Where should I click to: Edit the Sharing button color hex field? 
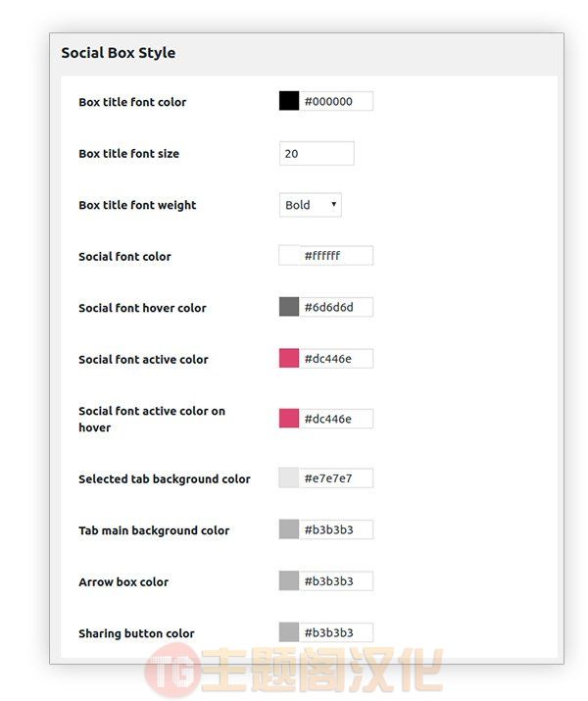pyautogui.click(x=336, y=632)
